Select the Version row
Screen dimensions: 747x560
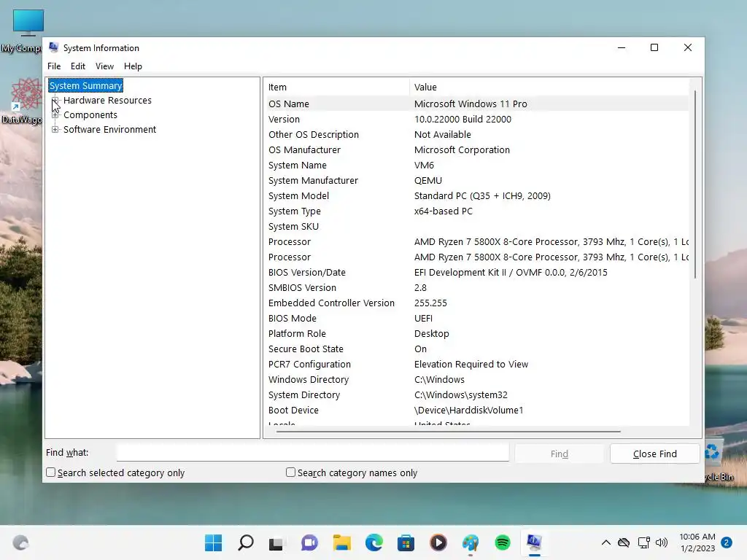[476, 119]
